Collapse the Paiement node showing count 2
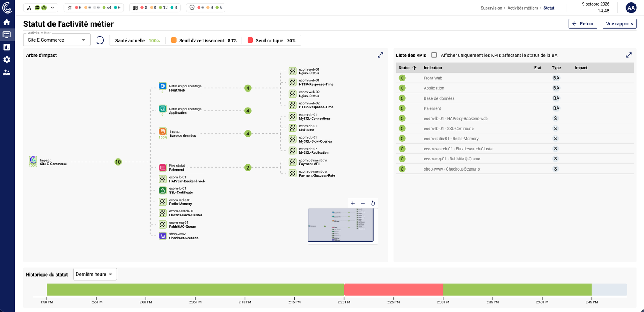The height and width of the screenshot is (312, 644). point(248,168)
